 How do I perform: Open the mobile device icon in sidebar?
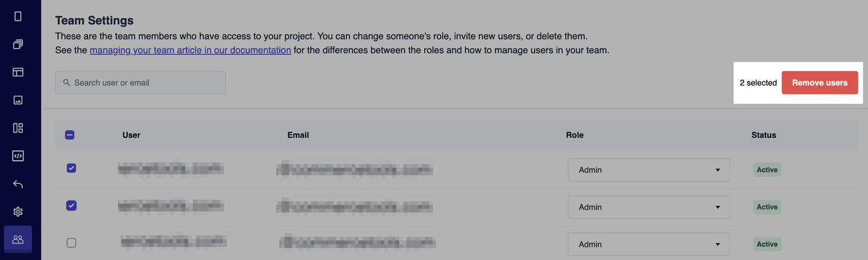point(18,16)
